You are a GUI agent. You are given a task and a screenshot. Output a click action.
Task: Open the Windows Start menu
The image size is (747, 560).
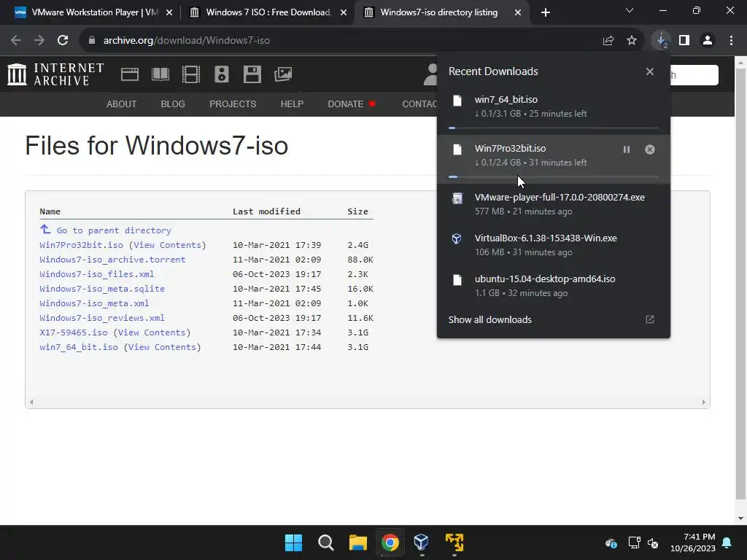pos(293,542)
